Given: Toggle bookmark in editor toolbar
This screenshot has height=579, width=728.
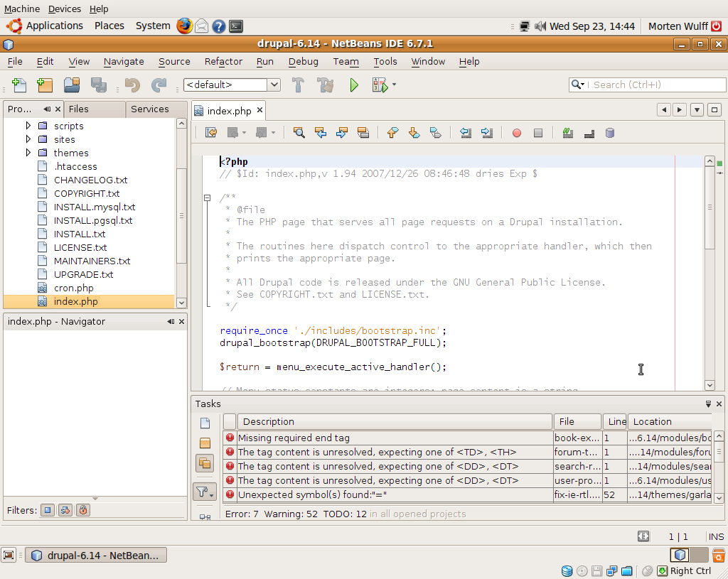Looking at the screenshot, I should click(436, 133).
